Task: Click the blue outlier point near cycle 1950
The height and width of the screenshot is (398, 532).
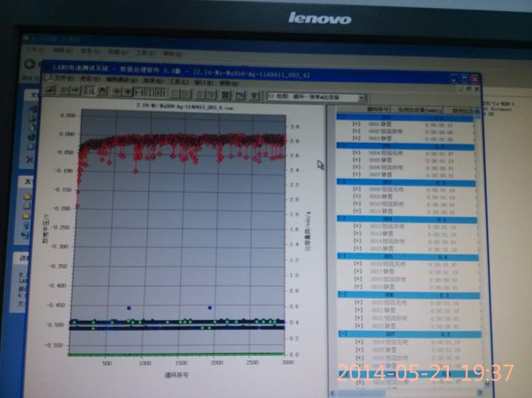Action: point(209,308)
